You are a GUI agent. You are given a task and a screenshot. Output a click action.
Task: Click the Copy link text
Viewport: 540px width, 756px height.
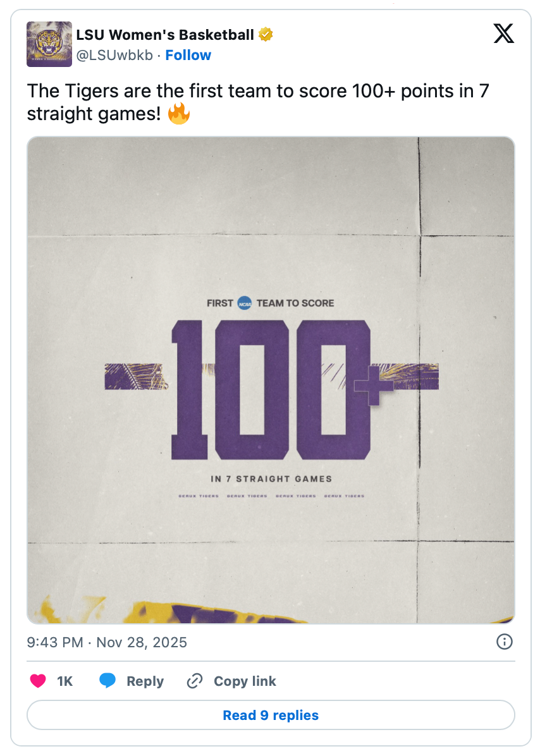pyautogui.click(x=245, y=681)
